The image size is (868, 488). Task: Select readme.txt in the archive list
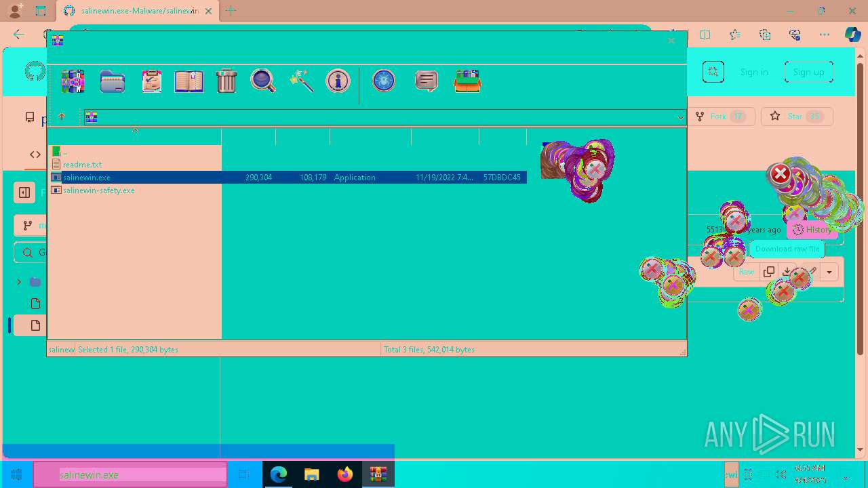coord(82,164)
